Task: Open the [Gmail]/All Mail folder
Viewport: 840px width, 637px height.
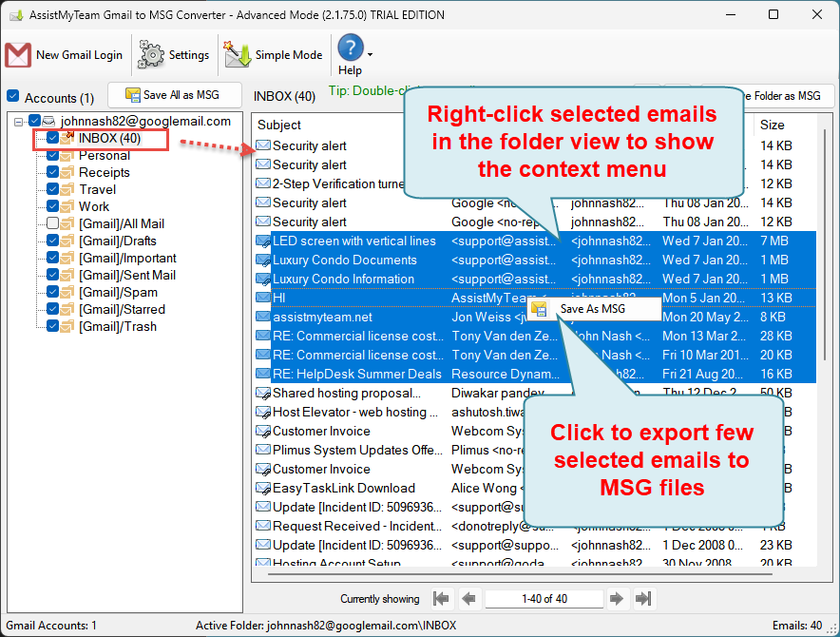Action: [122, 224]
